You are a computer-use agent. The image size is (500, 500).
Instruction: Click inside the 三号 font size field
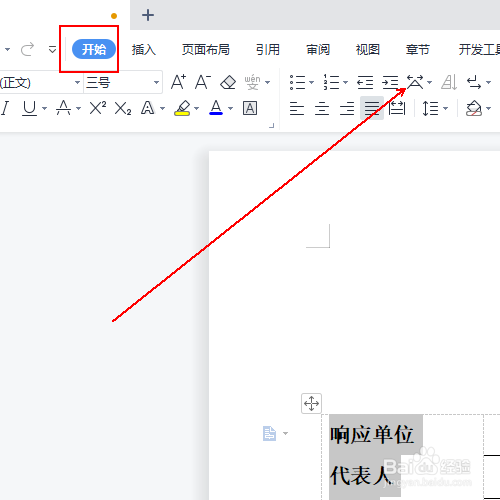117,82
